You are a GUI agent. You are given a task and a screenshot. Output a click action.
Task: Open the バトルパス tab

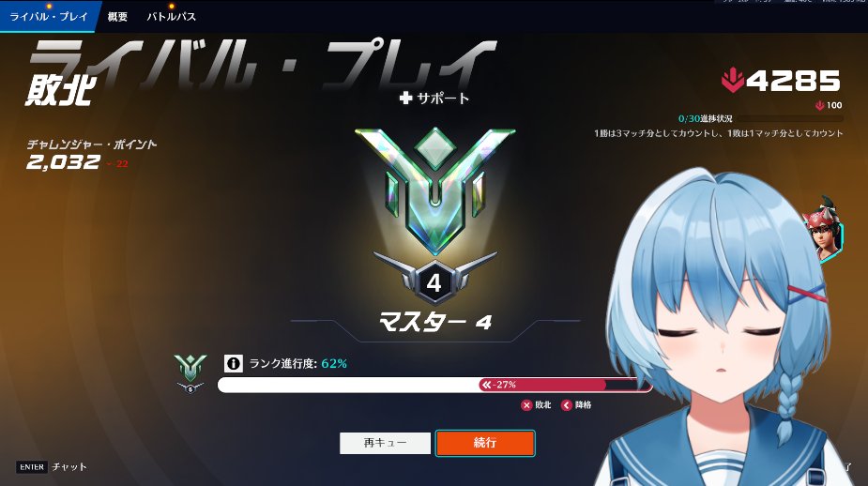171,17
